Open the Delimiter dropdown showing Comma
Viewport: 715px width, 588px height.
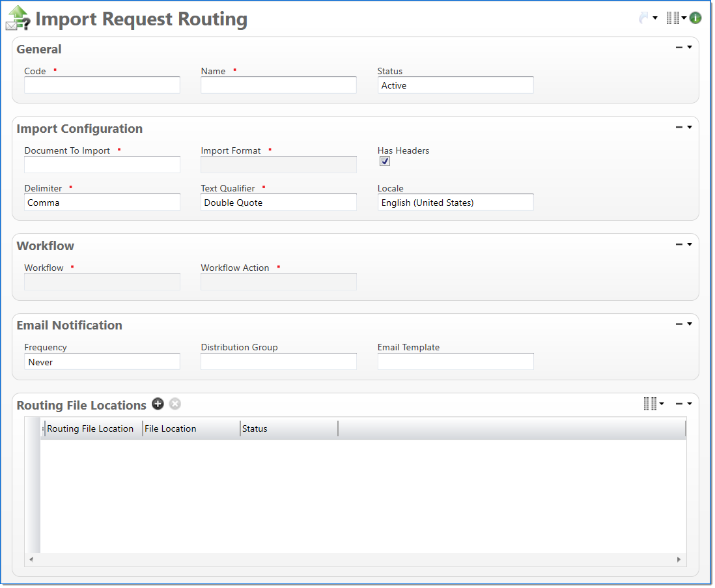click(x=102, y=203)
